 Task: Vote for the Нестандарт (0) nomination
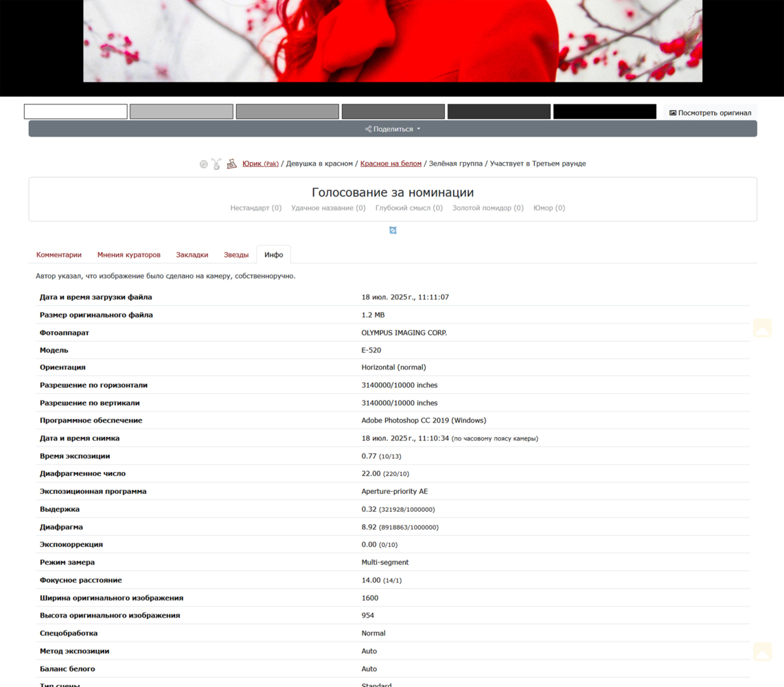click(x=256, y=207)
